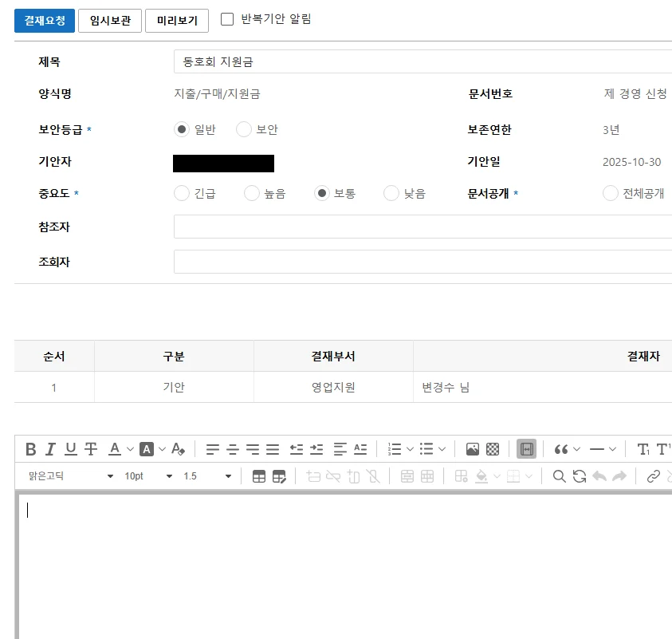672x639 pixels.
Task: Click the 결재요청 button
Action: tap(45, 21)
